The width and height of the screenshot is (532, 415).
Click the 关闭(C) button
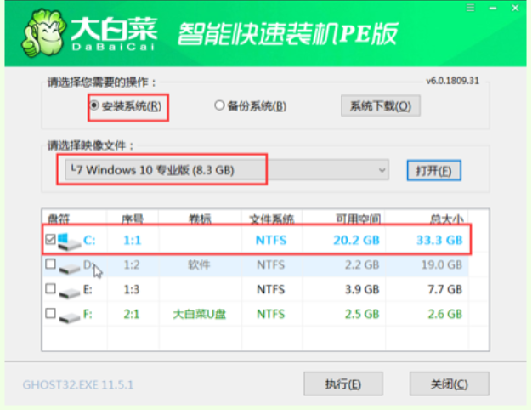point(450,384)
